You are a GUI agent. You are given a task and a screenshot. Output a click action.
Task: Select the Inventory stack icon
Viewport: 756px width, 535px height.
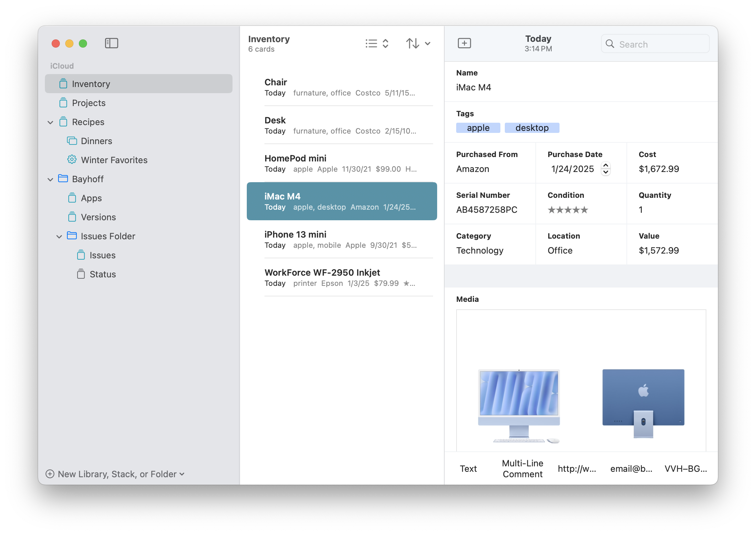click(63, 83)
